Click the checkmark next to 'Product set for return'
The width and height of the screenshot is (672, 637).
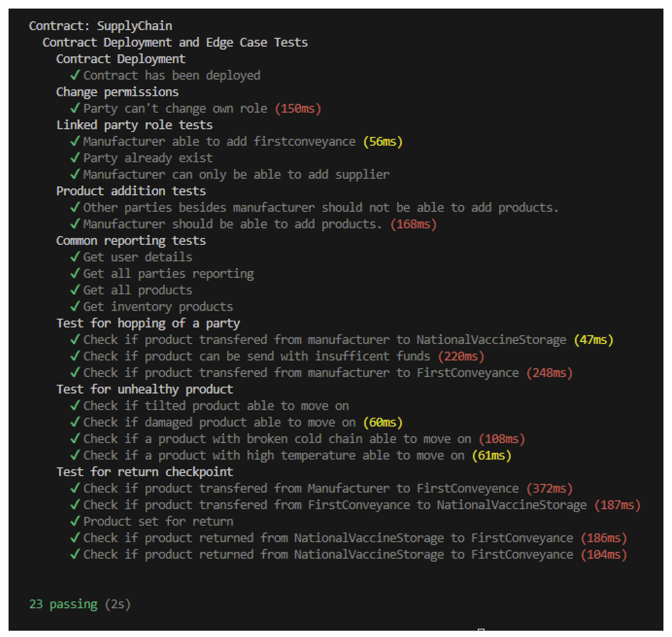pos(75,521)
